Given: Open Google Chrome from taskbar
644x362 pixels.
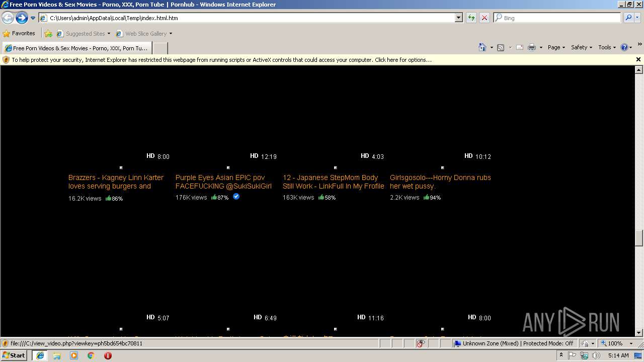Looking at the screenshot, I should pyautogui.click(x=91, y=355).
